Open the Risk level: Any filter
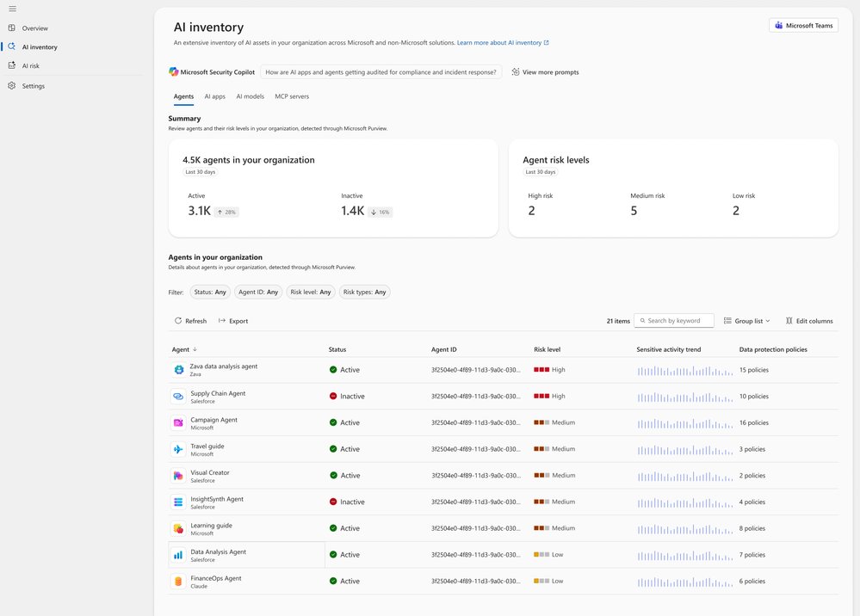 (x=311, y=293)
